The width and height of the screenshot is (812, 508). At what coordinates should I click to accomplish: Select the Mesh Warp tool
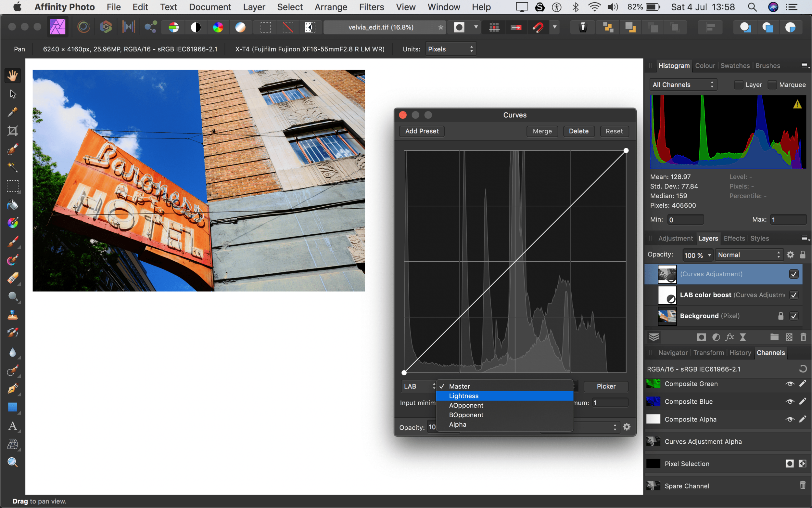(12, 444)
